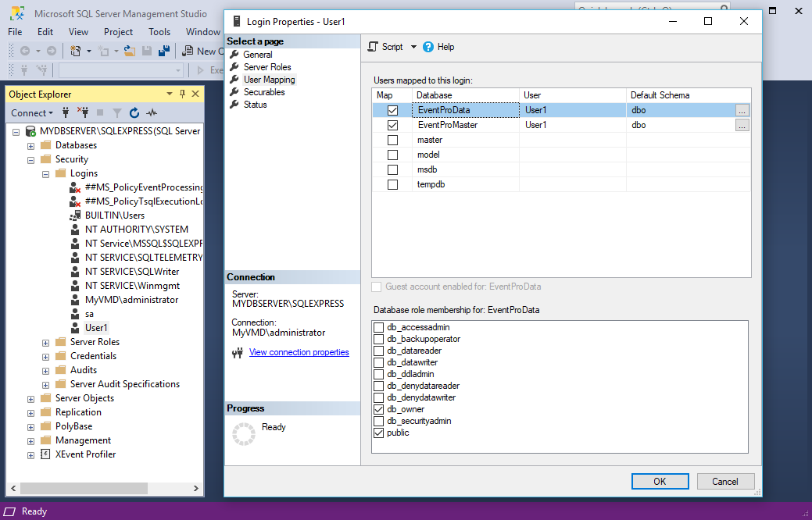The image size is (812, 520).
Task: Expand the Server Roles node
Action: pos(45,343)
